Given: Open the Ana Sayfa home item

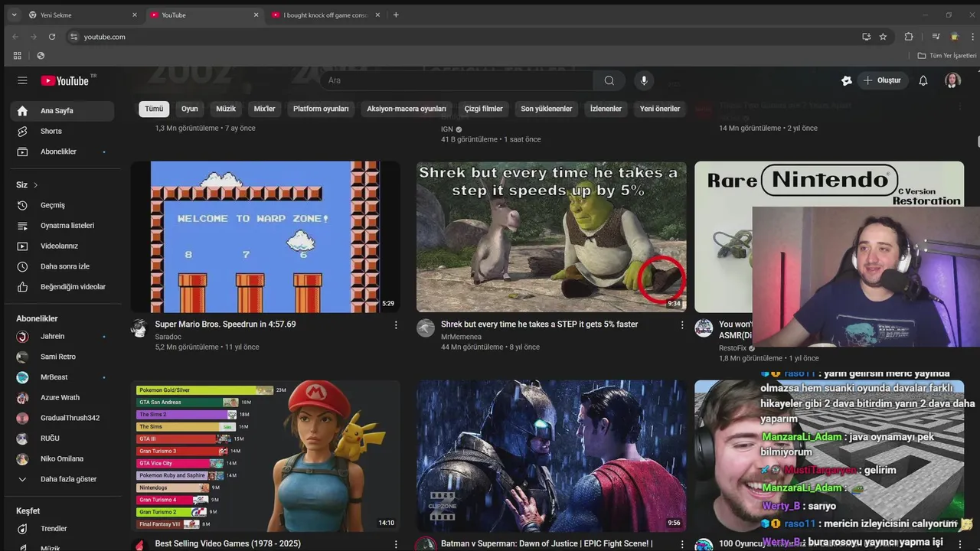Looking at the screenshot, I should 62,110.
